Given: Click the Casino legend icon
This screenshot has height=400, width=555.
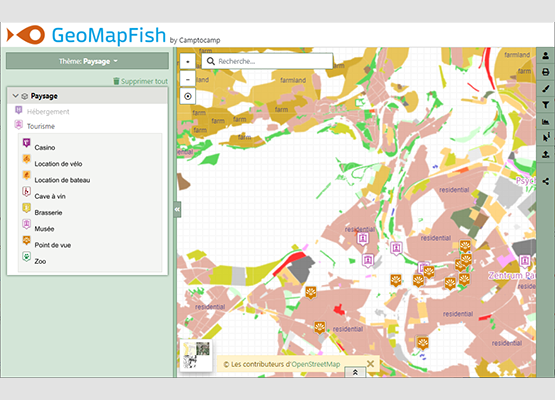Looking at the screenshot, I should [27, 143].
